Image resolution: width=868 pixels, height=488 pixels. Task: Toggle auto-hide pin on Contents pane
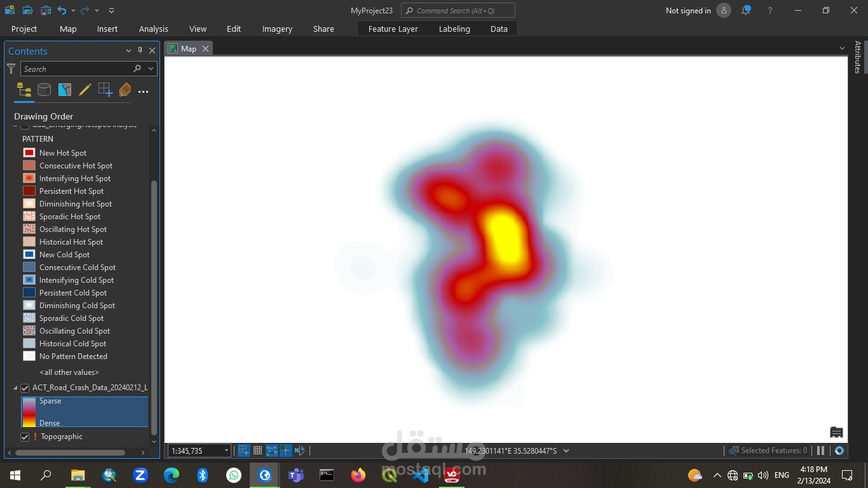coord(140,50)
